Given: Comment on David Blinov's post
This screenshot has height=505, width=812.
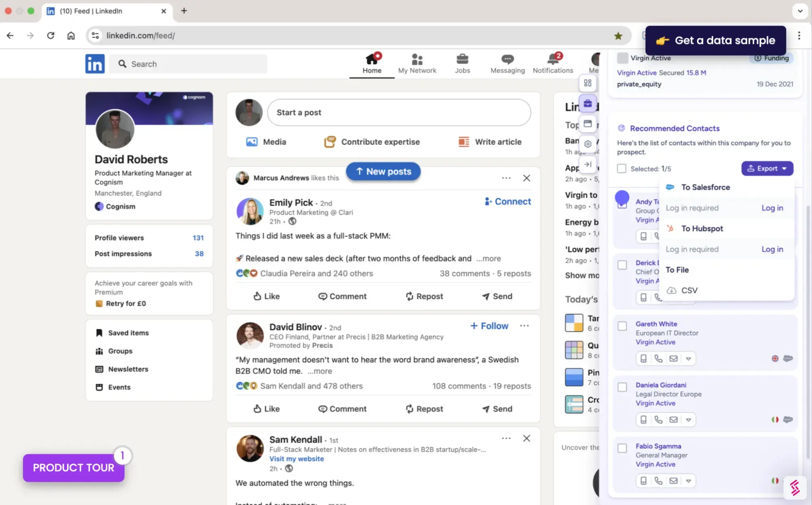Looking at the screenshot, I should [342, 409].
